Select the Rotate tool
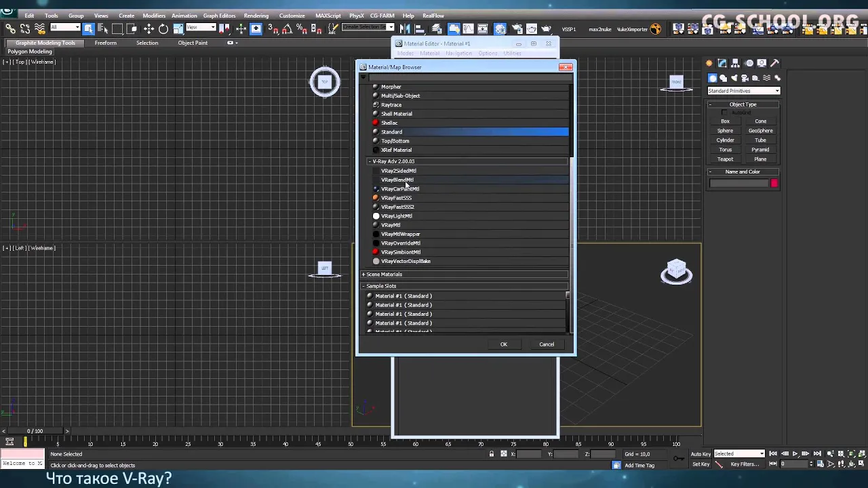Image resolution: width=868 pixels, height=488 pixels. point(163,28)
